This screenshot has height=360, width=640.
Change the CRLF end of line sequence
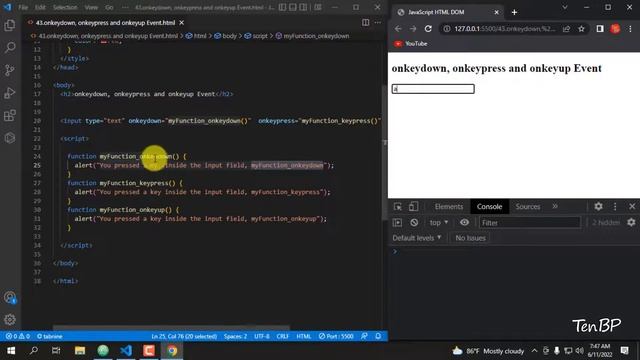pos(282,336)
